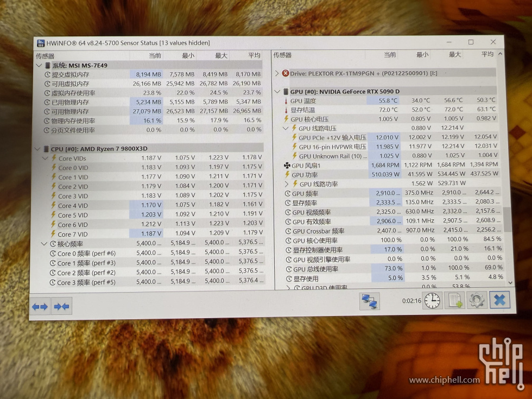Collapse the Core VIDs subtree
532x399 pixels.
click(45, 159)
